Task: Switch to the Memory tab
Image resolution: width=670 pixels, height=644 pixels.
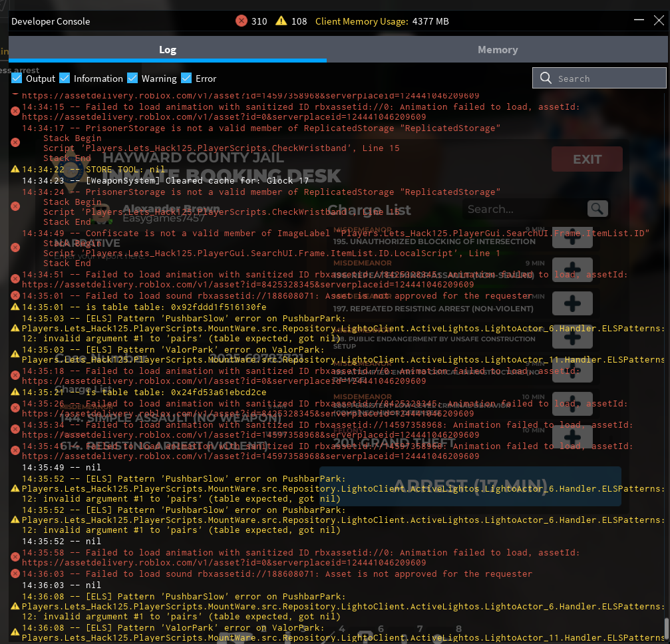Action: [x=497, y=50]
